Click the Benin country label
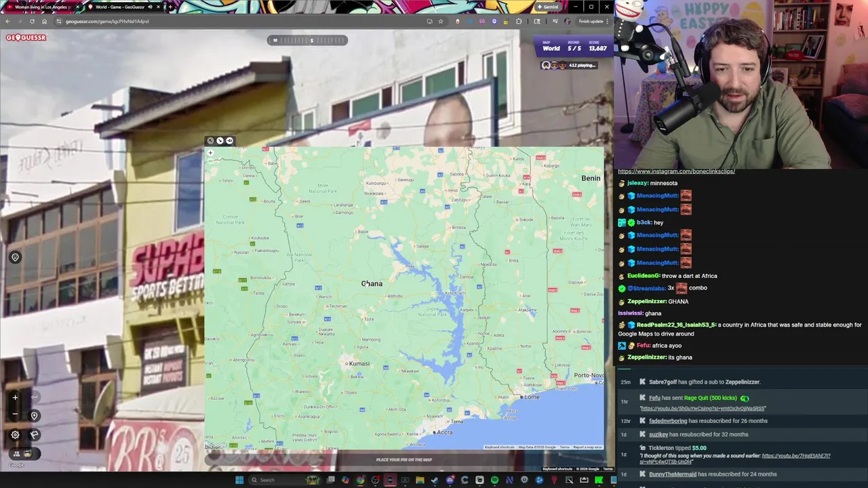 [591, 178]
